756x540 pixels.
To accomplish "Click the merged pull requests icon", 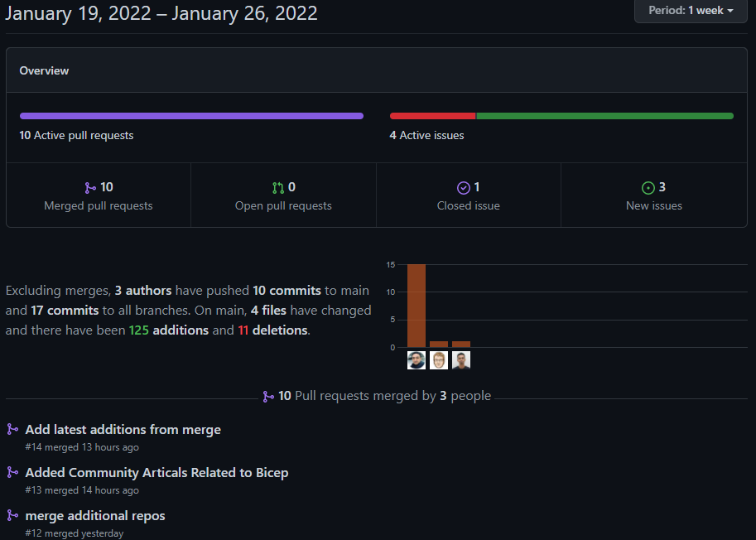I will pyautogui.click(x=90, y=188).
